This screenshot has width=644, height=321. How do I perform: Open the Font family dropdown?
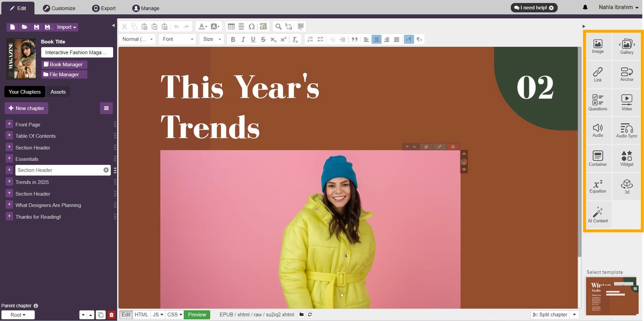[177, 39]
